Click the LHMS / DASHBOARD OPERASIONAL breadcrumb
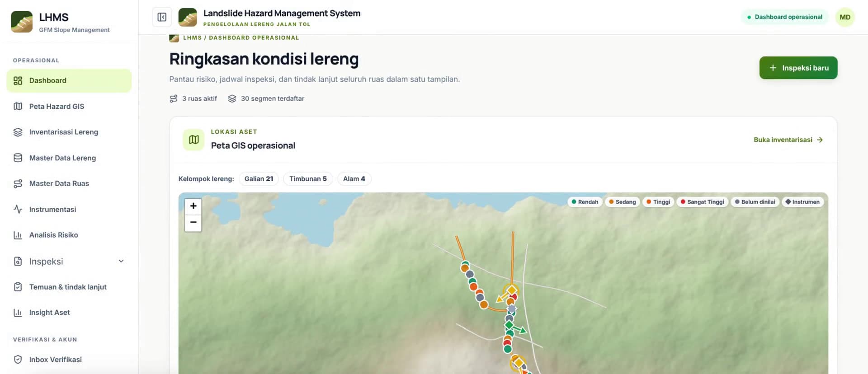The image size is (868, 374). click(x=241, y=38)
